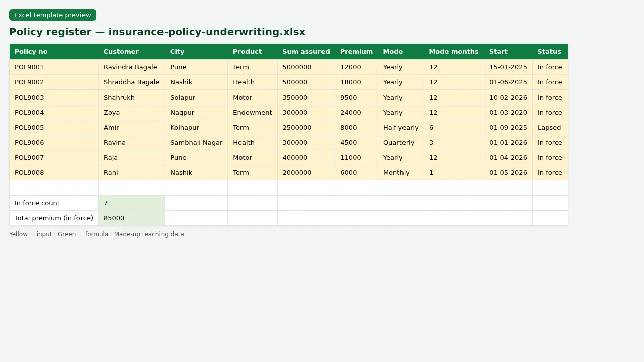Select the Status column header
The height and width of the screenshot is (362, 644).
coord(550,52)
